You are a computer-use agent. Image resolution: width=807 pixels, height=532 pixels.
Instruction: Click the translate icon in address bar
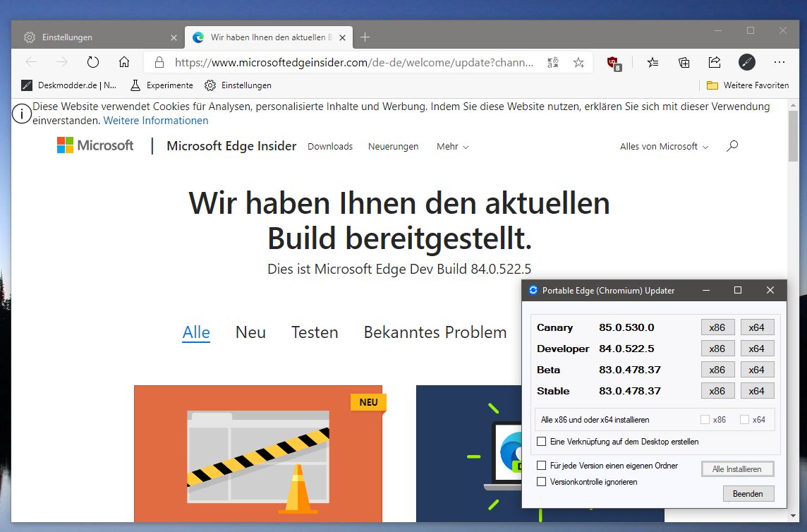click(553, 62)
